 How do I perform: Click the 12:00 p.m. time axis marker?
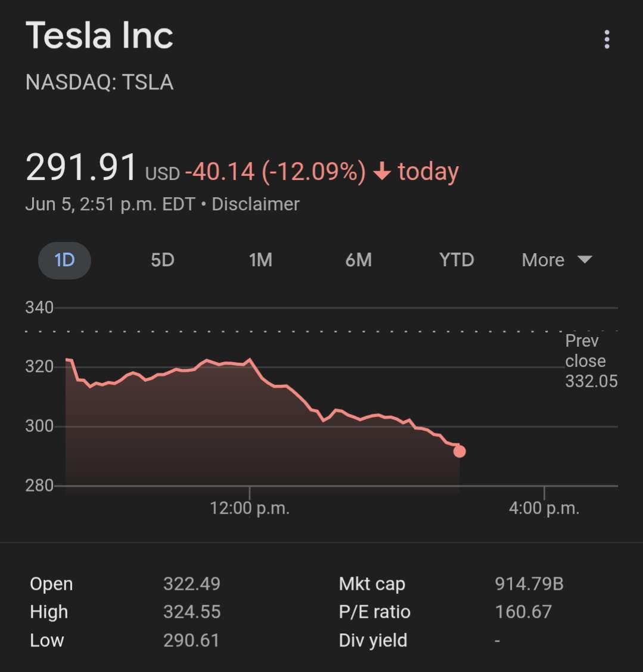(250, 508)
